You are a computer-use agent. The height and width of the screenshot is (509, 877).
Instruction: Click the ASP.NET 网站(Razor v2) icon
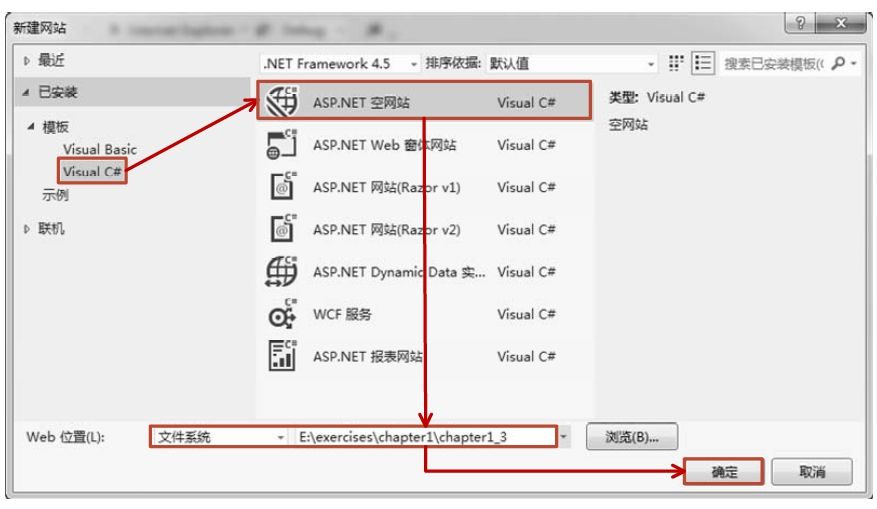282,229
